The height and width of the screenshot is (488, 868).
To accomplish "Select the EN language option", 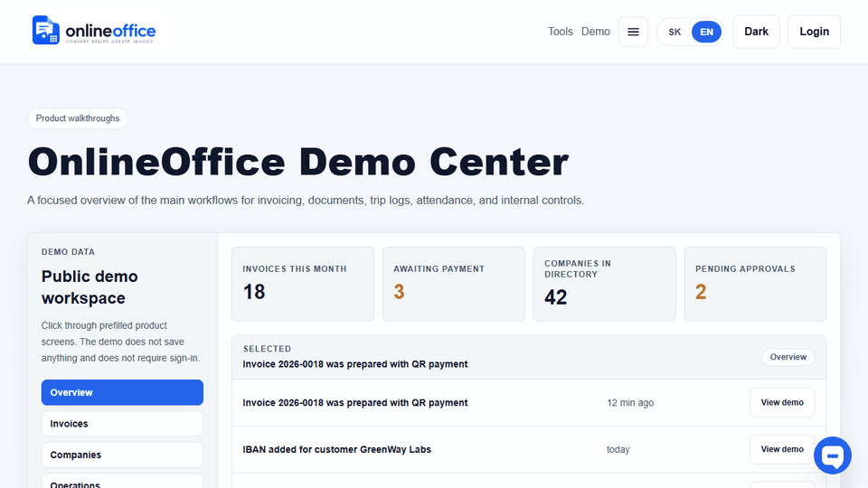I will click(706, 33).
